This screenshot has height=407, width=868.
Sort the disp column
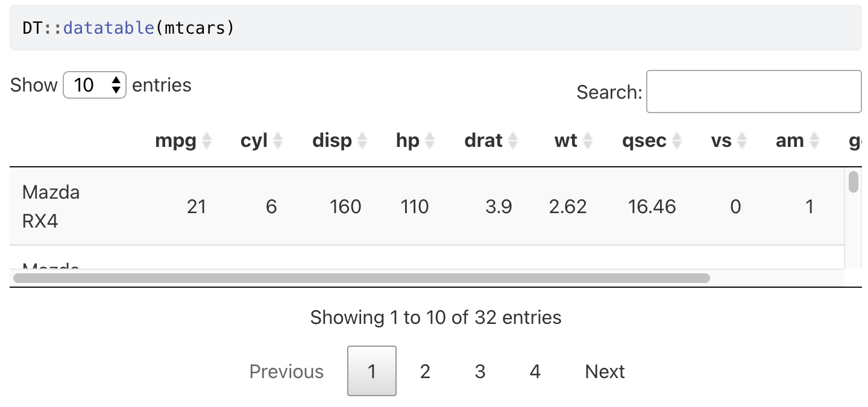point(332,140)
